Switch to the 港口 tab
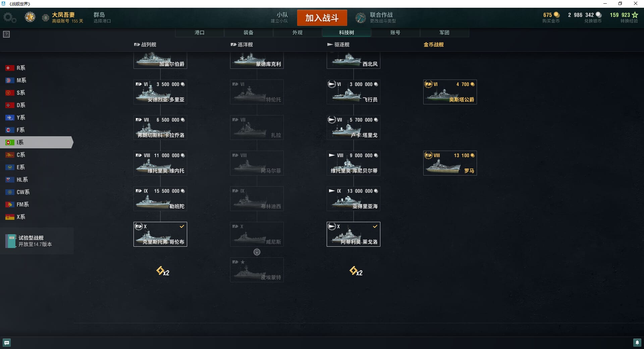Viewport: 644px width, 349px height. pos(200,33)
